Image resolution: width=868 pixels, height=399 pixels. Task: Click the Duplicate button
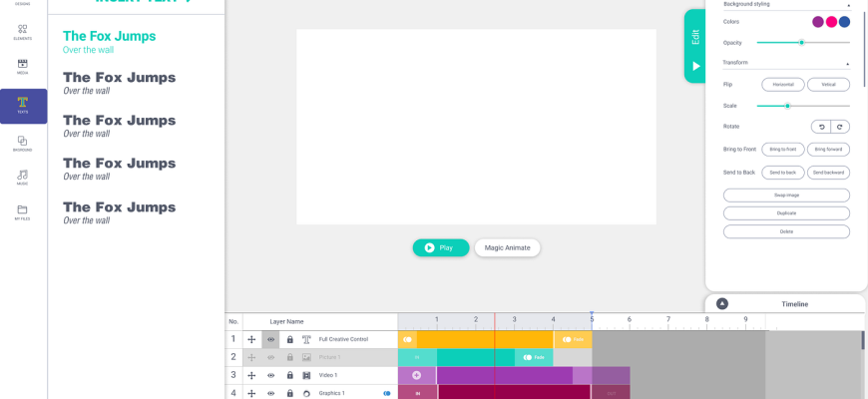786,213
